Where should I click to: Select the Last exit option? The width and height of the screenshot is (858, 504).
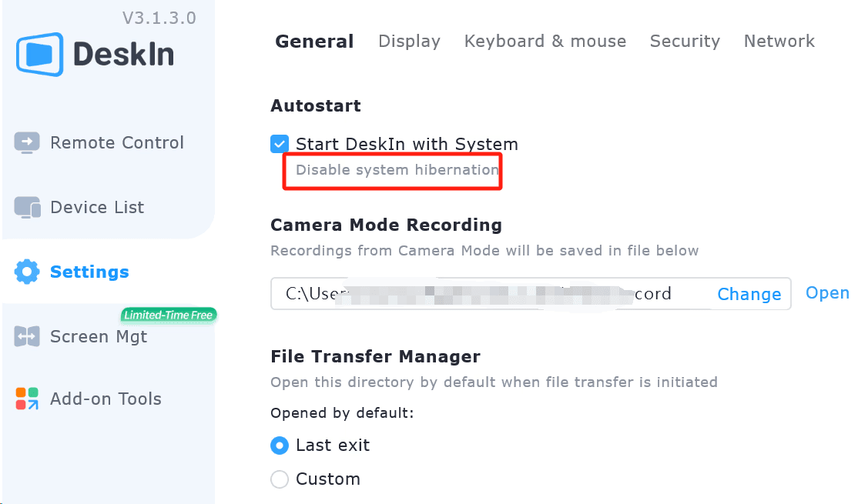(280, 446)
